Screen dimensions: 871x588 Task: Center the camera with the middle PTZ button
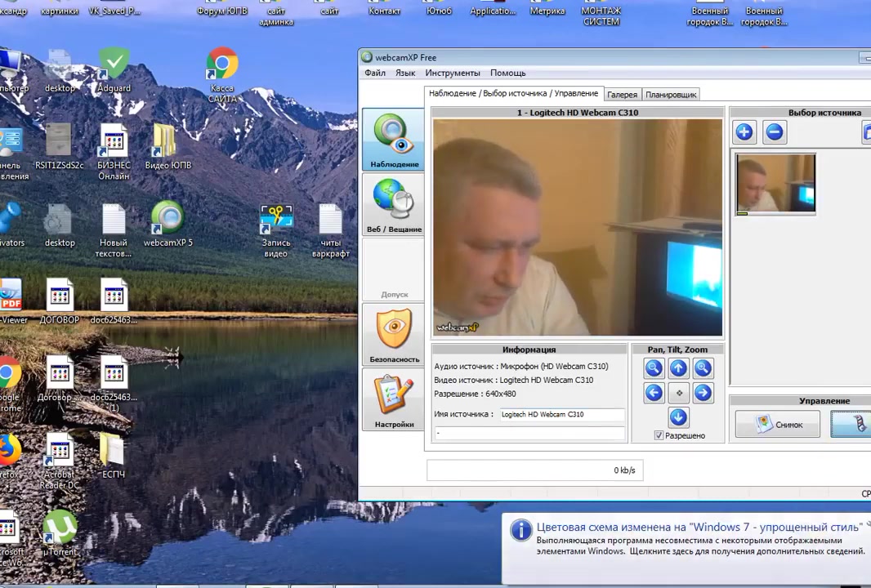pyautogui.click(x=678, y=393)
